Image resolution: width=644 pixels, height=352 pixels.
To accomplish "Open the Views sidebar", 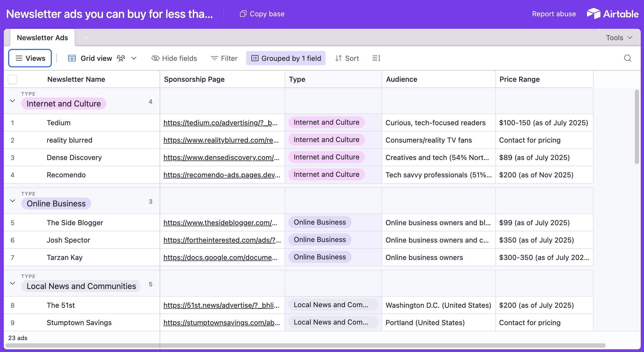I will (30, 58).
